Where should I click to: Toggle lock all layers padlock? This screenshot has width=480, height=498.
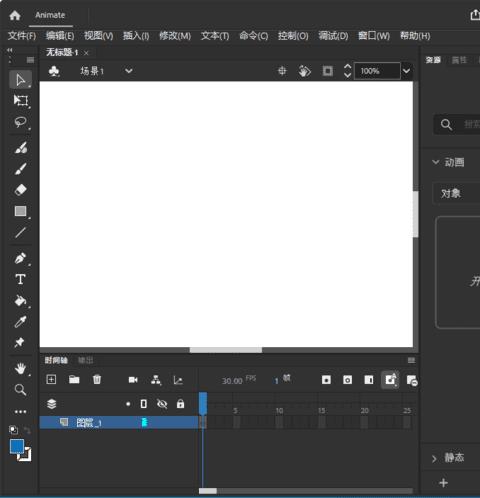pyautogui.click(x=180, y=404)
